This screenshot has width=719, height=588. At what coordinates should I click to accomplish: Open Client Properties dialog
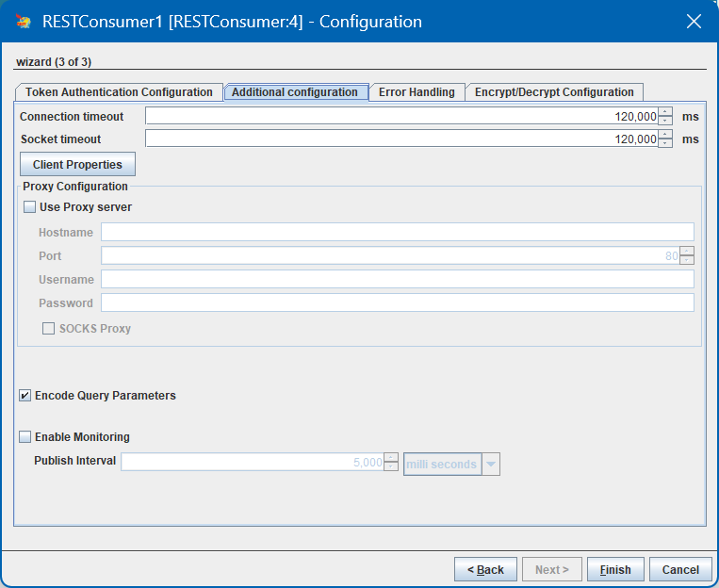(x=77, y=164)
